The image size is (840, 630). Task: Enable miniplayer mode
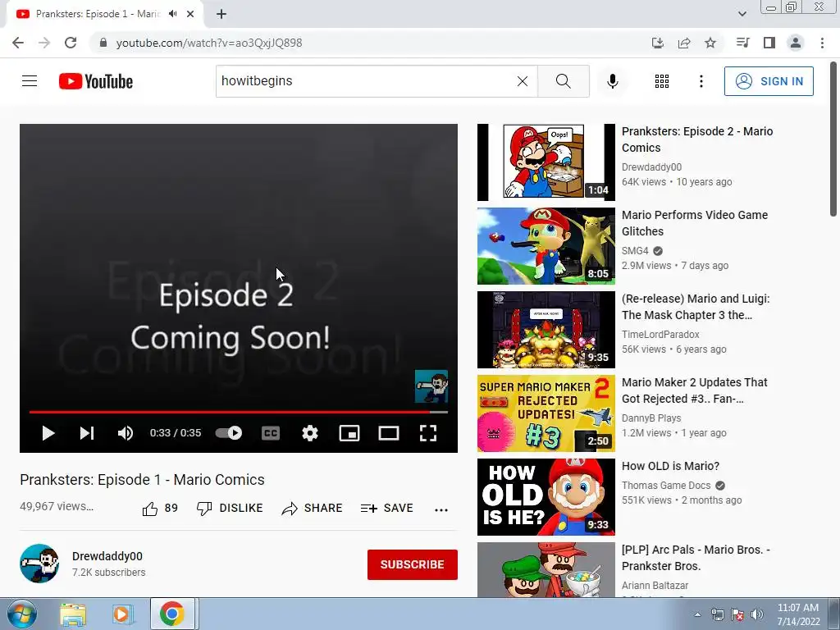pos(349,433)
